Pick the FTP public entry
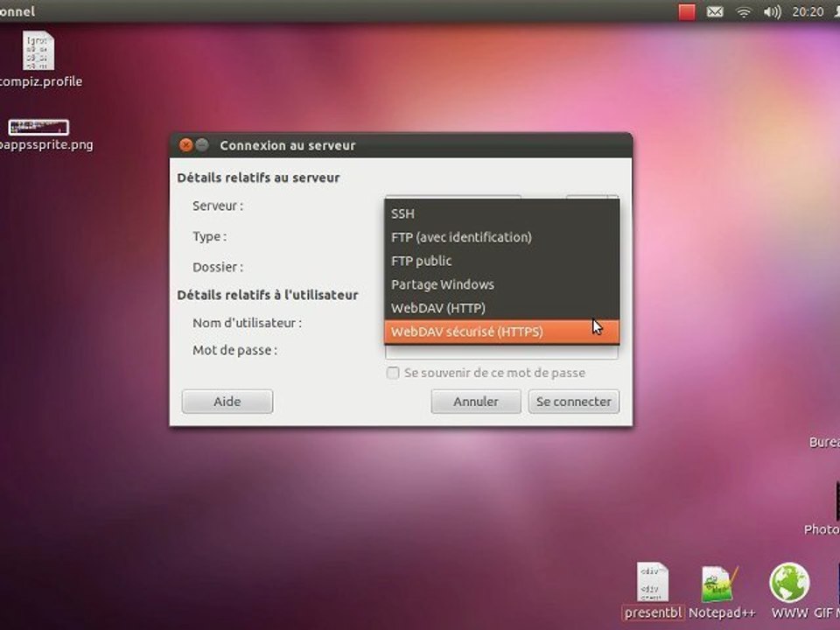This screenshot has width=840, height=630. click(501, 261)
